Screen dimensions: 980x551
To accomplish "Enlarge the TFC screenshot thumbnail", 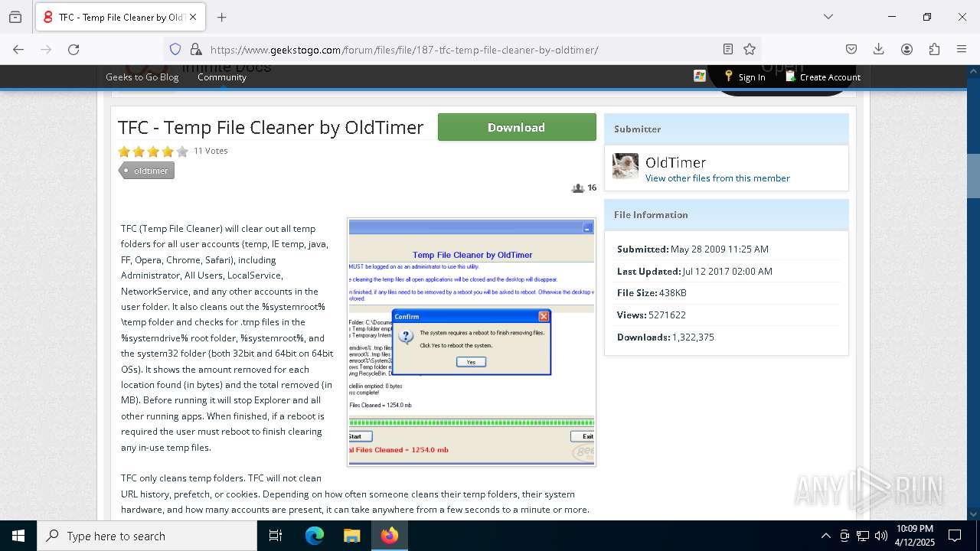I will click(472, 342).
